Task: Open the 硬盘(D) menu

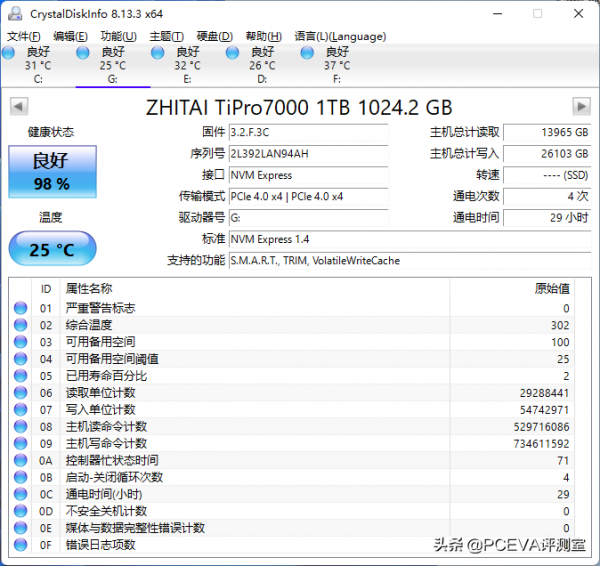Action: click(x=215, y=36)
